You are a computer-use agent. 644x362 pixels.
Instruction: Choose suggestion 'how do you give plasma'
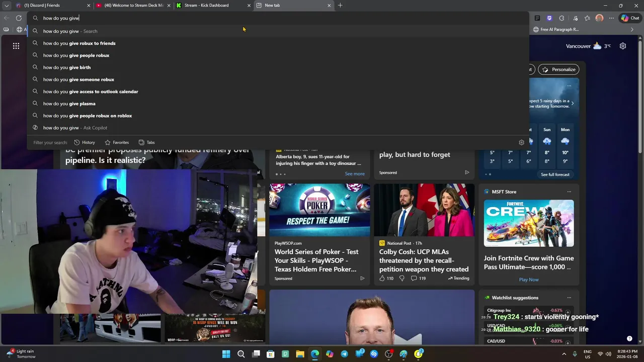pos(278,104)
